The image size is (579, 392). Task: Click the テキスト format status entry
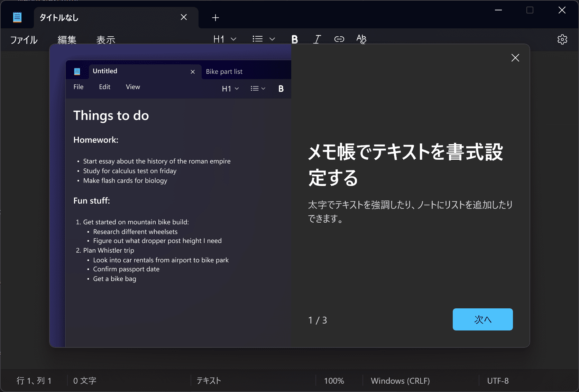[x=209, y=381]
